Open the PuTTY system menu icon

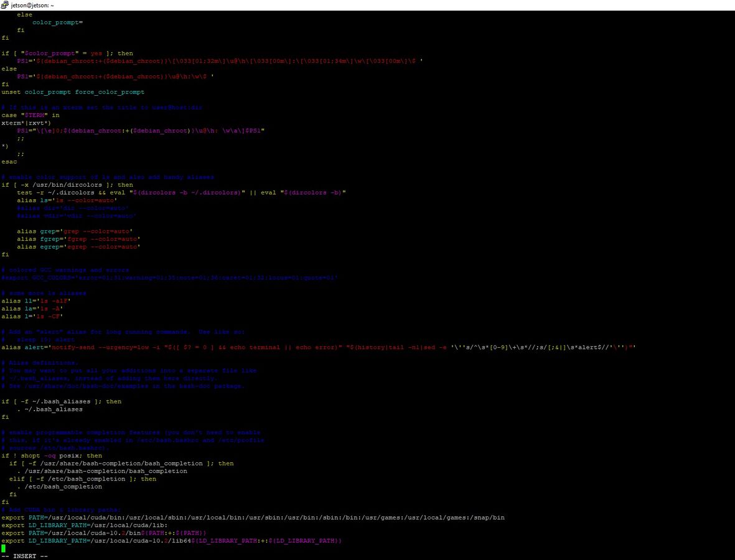tap(5, 5)
